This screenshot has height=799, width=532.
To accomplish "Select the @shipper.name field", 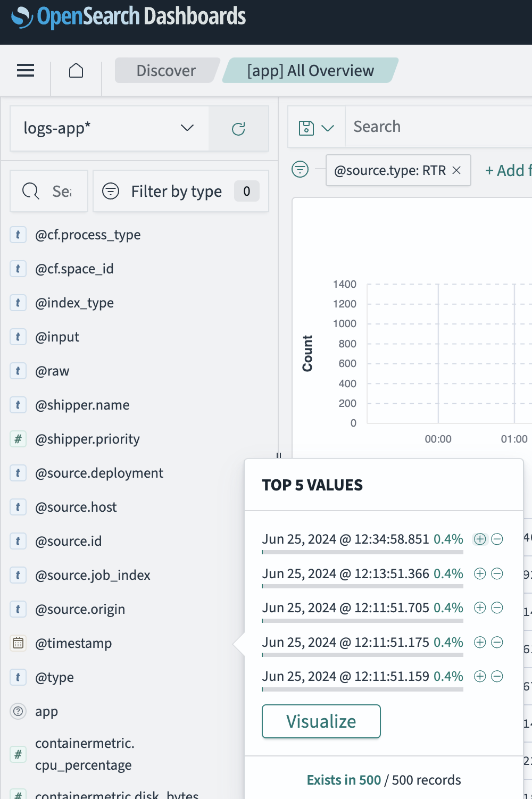I will pyautogui.click(x=82, y=405).
